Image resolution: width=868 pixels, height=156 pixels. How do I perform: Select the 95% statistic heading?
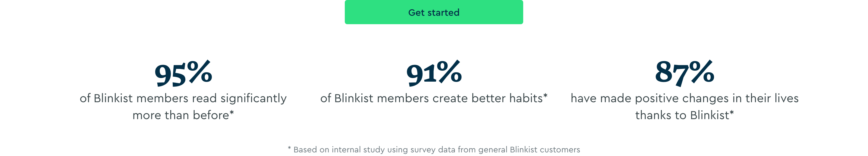183,73
